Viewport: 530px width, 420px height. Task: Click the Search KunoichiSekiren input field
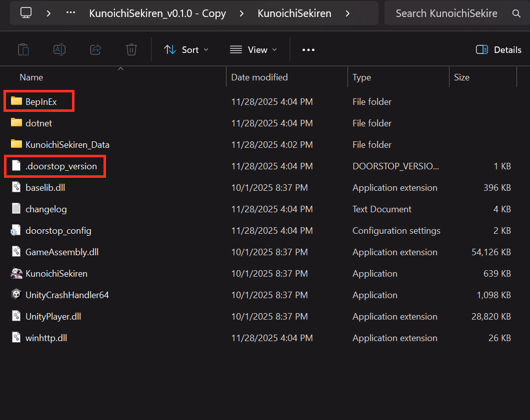[x=446, y=13]
